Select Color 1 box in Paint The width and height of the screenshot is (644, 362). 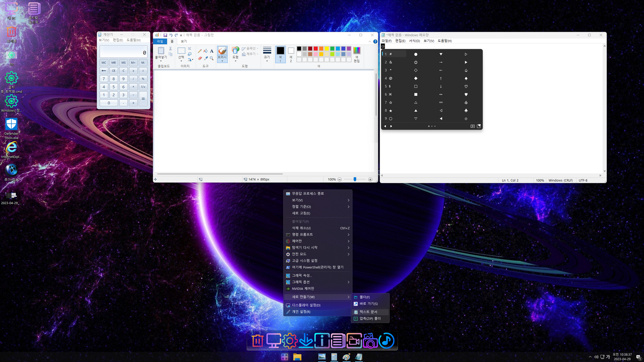280,54
